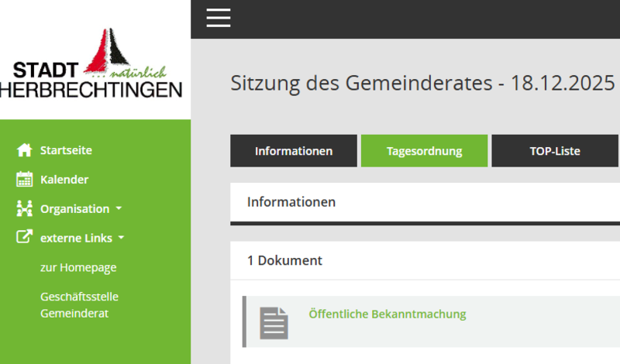
Task: Open the Kalender text link
Action: tap(64, 180)
